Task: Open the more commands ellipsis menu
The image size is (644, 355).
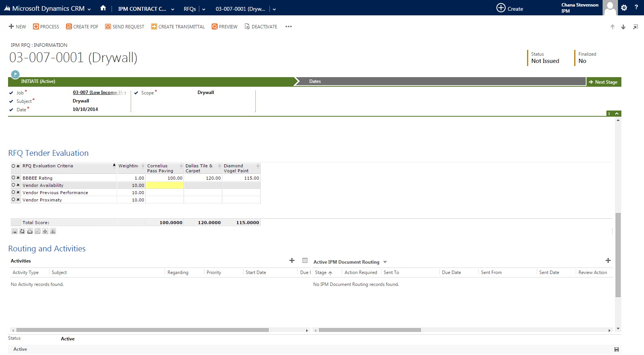Action: pyautogui.click(x=289, y=26)
